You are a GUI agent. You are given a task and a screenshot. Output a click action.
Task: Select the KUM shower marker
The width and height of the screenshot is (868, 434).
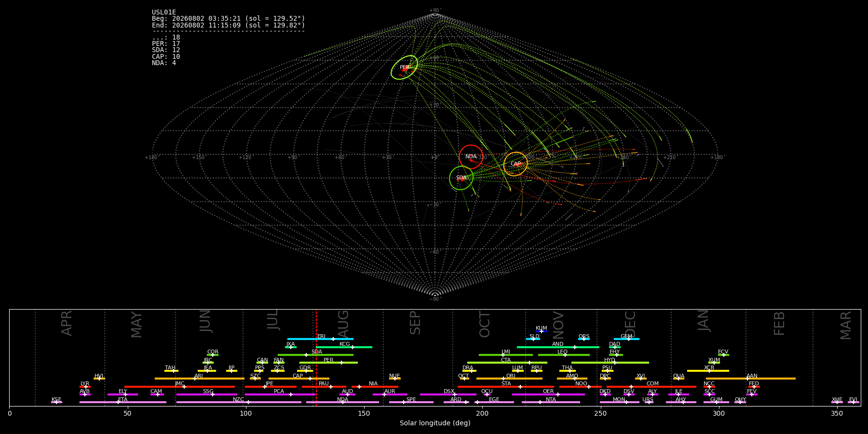tap(542, 331)
